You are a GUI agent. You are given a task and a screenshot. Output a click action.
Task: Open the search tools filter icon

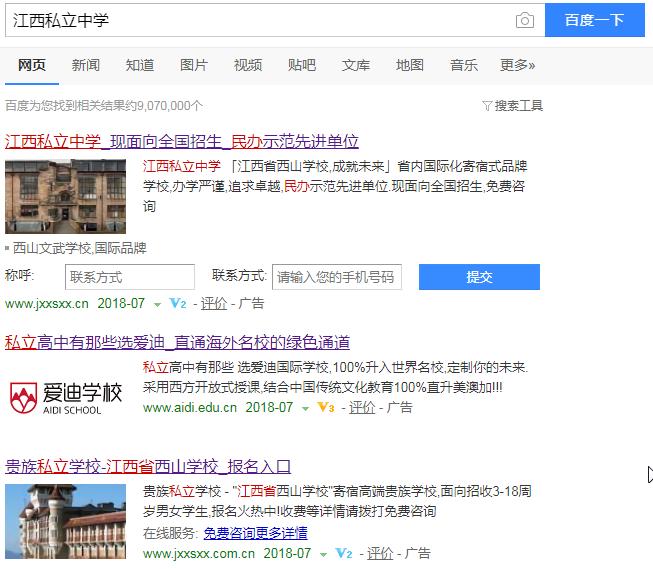tap(487, 105)
